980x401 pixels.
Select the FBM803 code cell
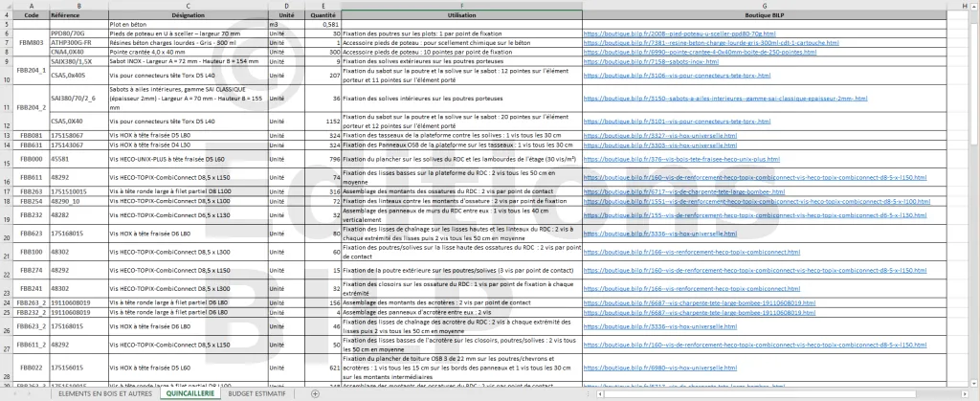point(32,42)
